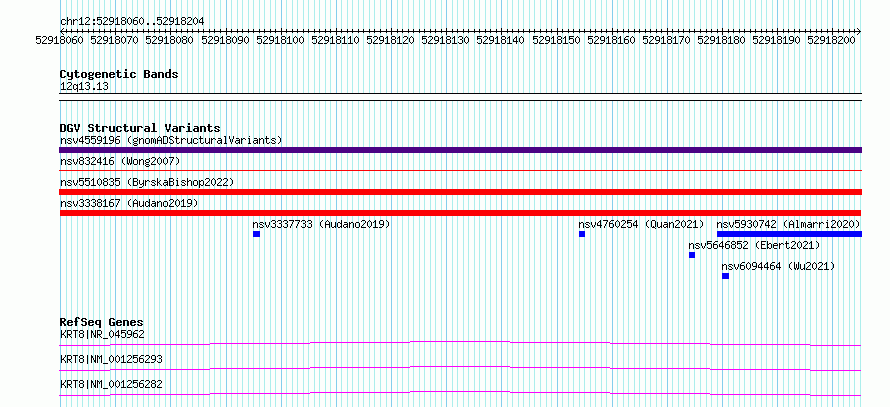Select the thick red nsv5510835 variant bar

click(460, 192)
